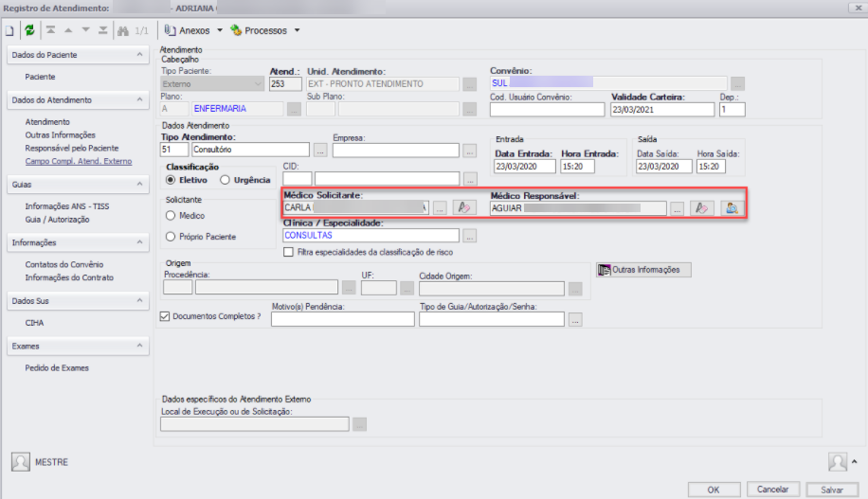Open Atendimento sidebar item
Viewport: 868px width, 499px height.
click(47, 122)
